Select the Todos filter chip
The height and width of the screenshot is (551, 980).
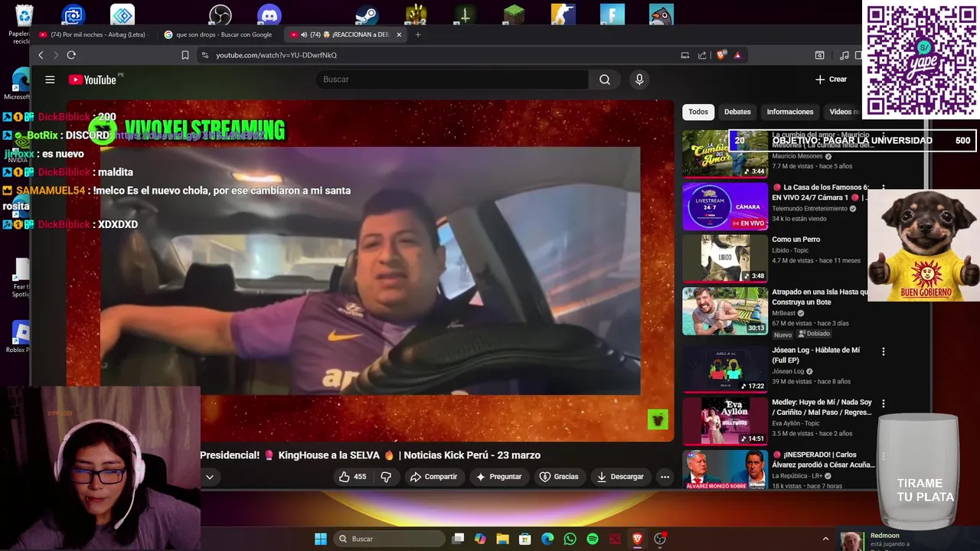coord(698,112)
